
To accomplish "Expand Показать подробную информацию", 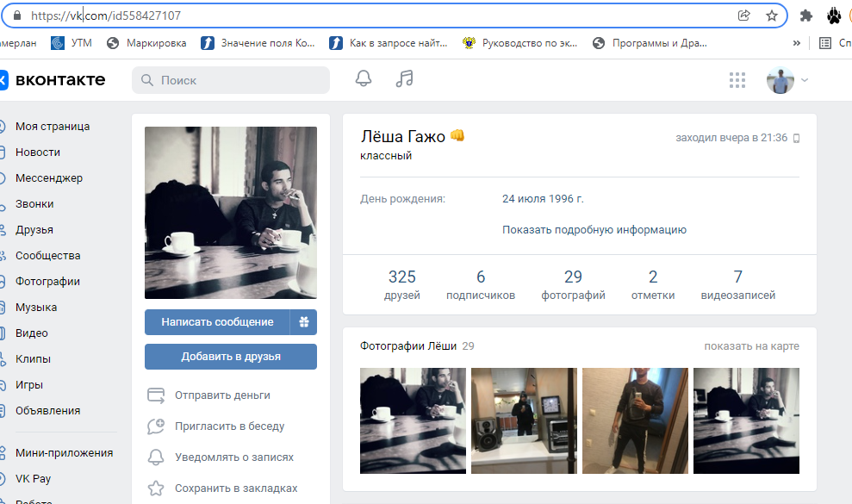I will pos(594,229).
